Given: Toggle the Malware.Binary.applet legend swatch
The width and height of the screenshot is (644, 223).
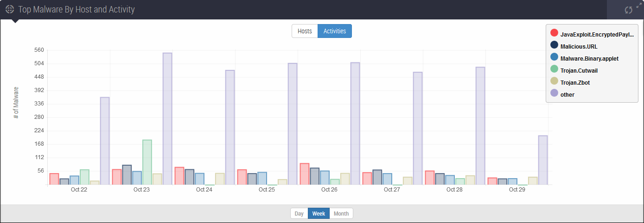Looking at the screenshot, I should coord(554,57).
